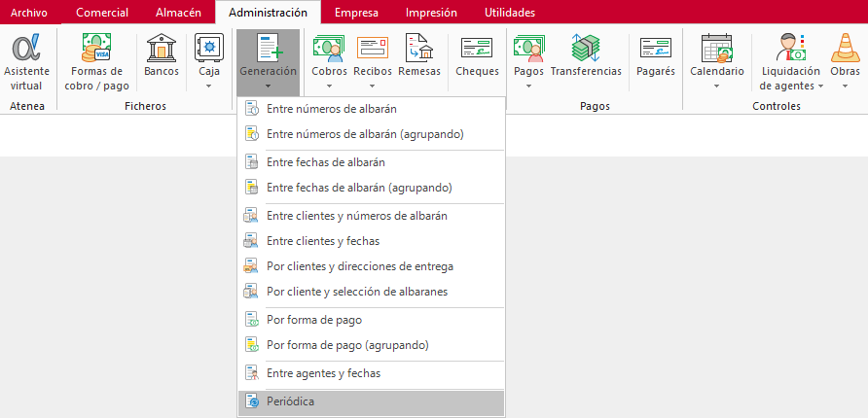Open the Remesas icon

point(419,48)
